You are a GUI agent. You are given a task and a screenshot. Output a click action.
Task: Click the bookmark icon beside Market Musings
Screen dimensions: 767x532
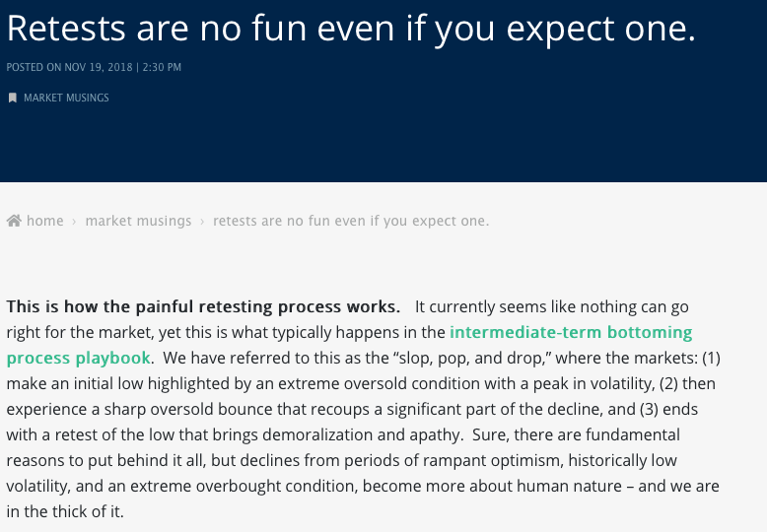coord(13,98)
